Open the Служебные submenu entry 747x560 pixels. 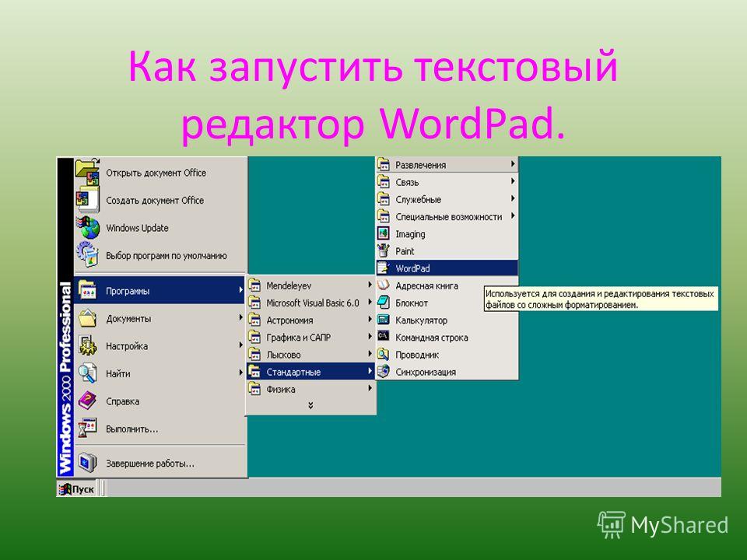[447, 199]
